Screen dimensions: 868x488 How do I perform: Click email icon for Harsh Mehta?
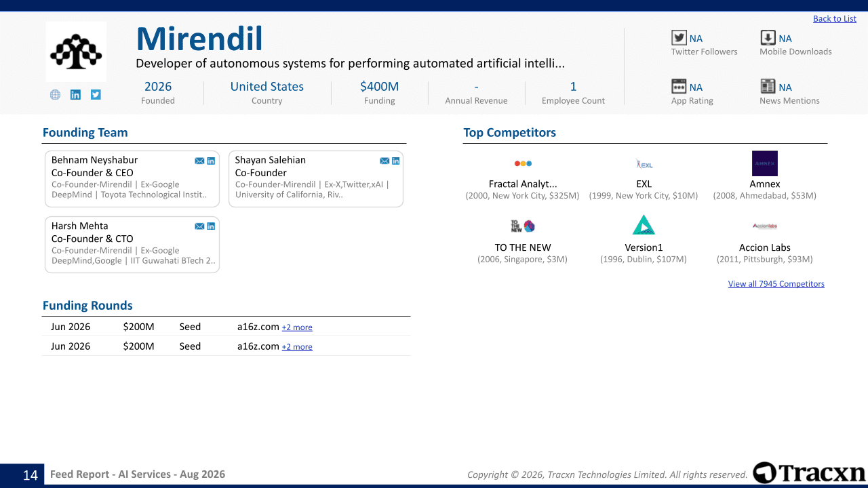pos(199,226)
